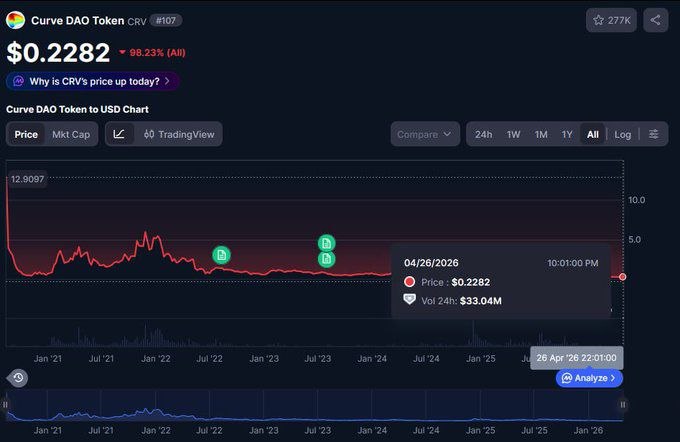Click the 26 Apr '26 22:01:00 crosshair label
Viewport: 680px width, 442px height.
point(576,358)
